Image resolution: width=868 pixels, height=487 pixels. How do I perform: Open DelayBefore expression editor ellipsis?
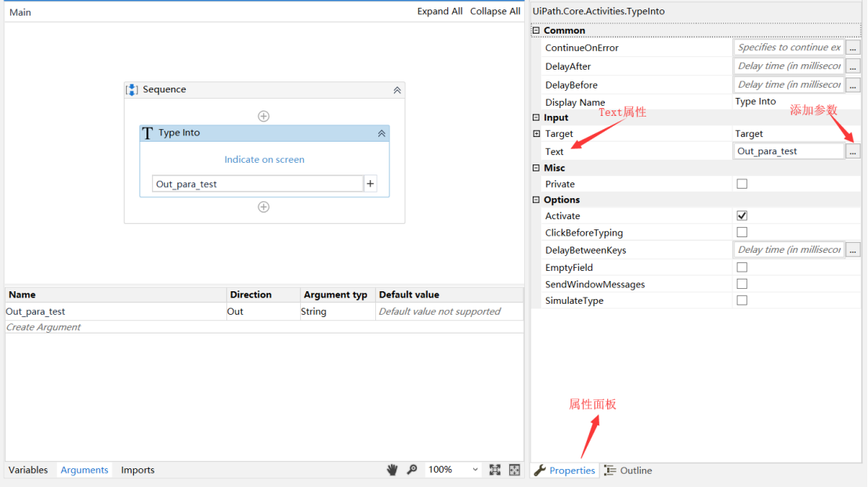pos(853,85)
